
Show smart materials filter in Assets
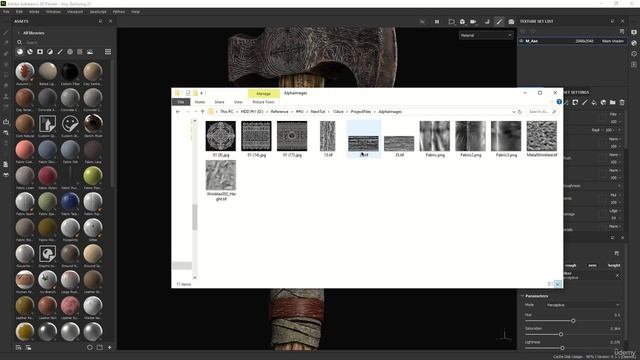point(30,52)
